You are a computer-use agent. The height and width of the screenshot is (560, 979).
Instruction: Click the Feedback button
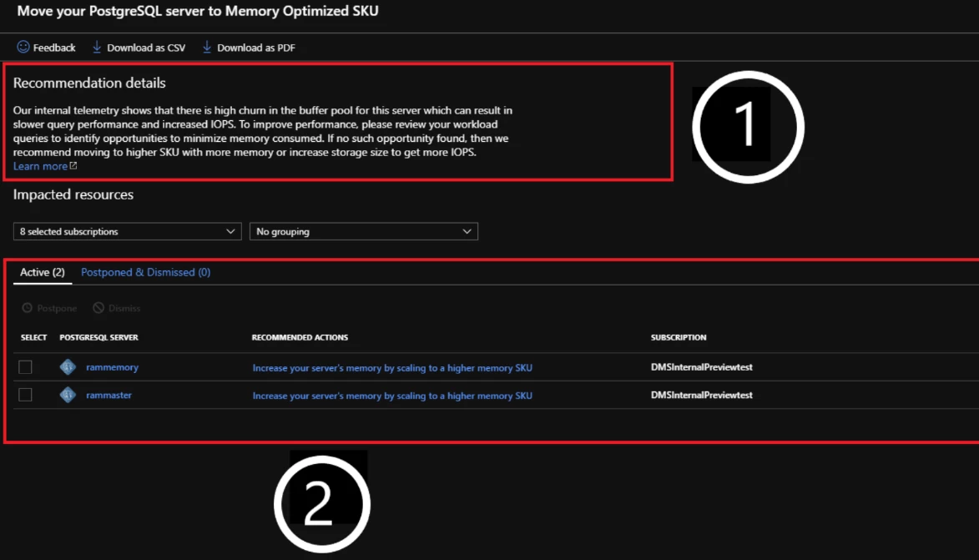coord(46,48)
